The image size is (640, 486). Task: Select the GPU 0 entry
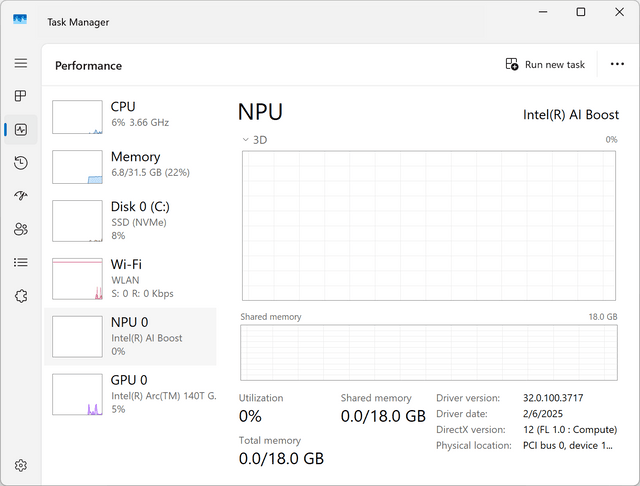click(130, 394)
